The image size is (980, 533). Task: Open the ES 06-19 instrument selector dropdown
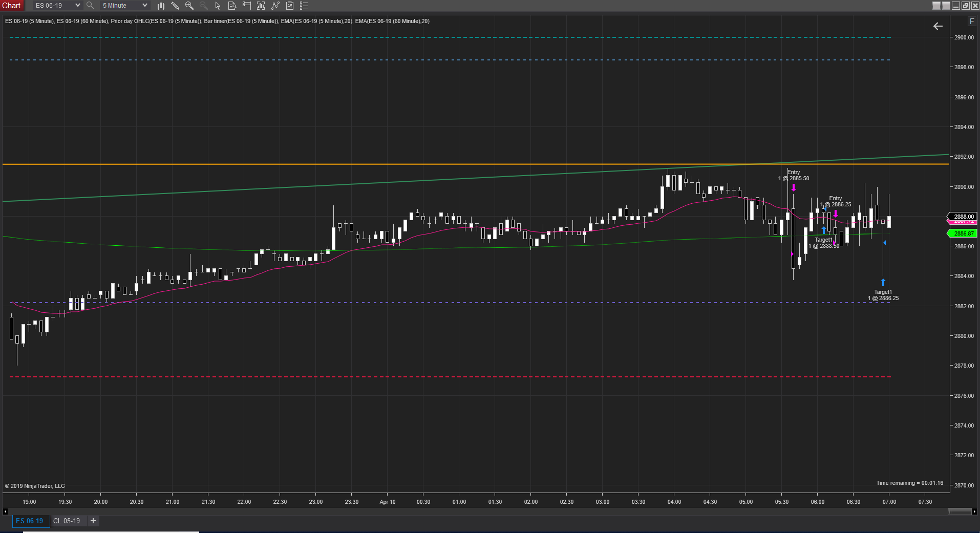(x=57, y=5)
